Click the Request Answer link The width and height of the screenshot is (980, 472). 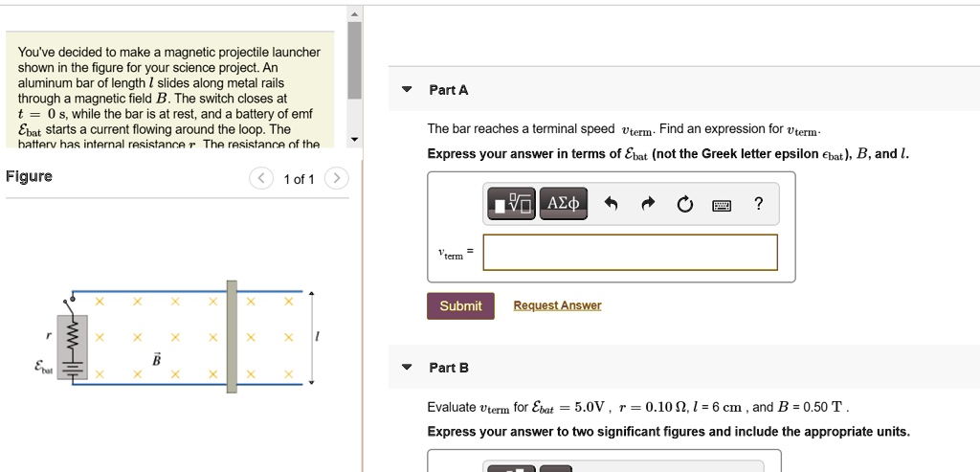coord(557,305)
